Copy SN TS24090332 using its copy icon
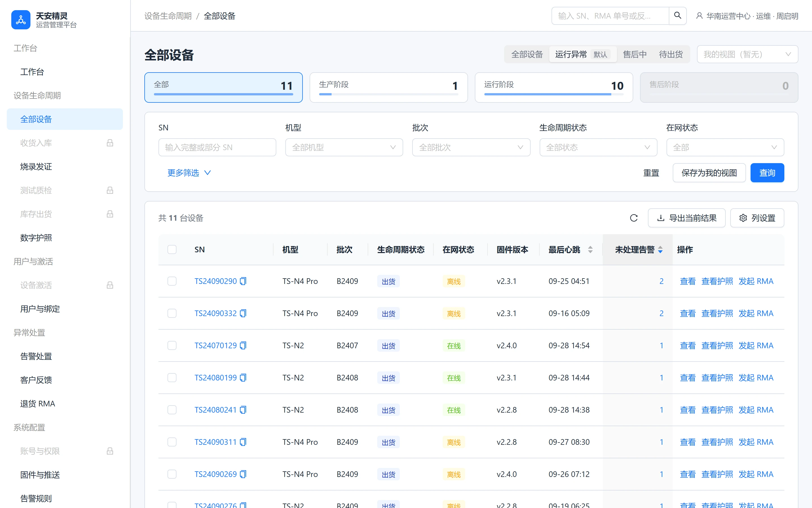The image size is (812, 508). [243, 314]
